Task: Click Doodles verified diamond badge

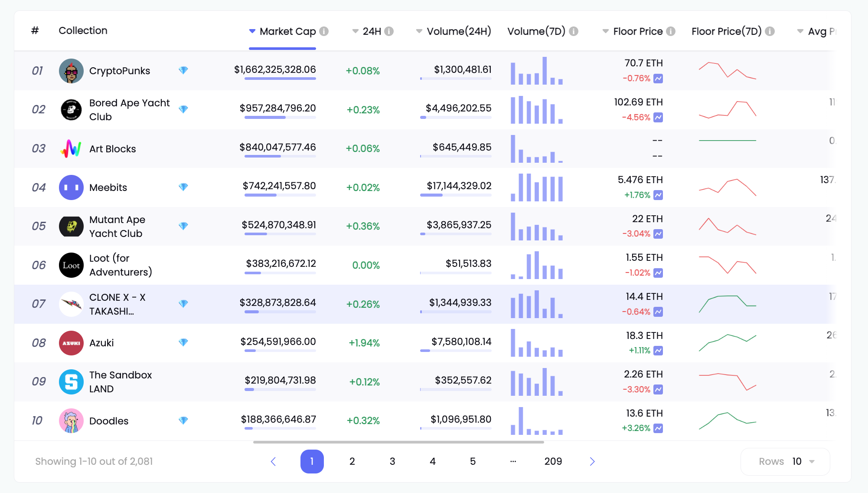Action: [x=183, y=421]
